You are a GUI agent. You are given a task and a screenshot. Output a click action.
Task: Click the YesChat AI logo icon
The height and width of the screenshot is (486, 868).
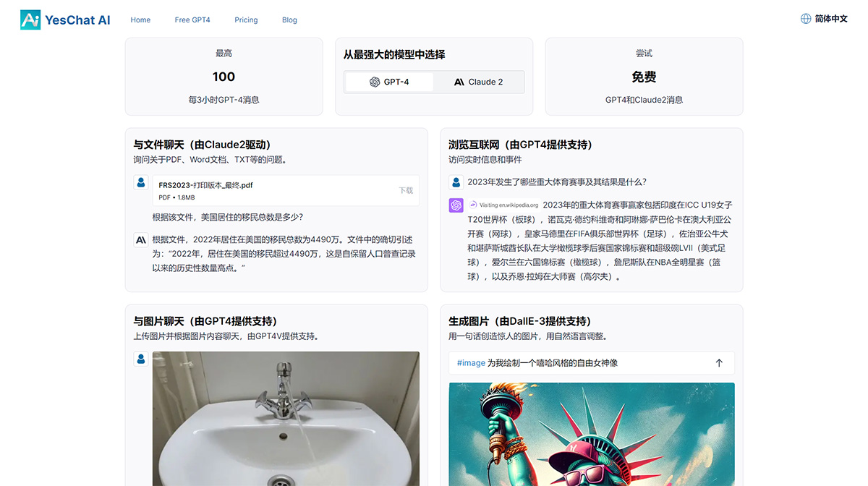[29, 20]
